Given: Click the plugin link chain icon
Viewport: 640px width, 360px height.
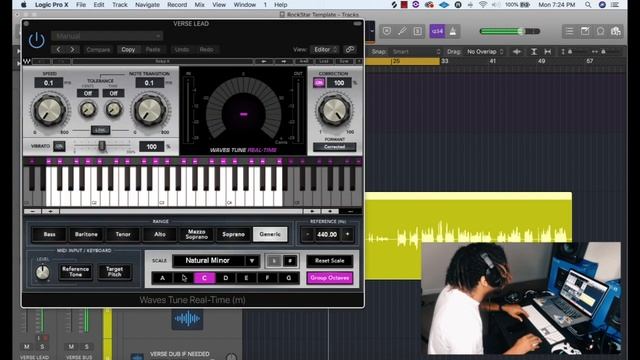Looking at the screenshot, I should (350, 49).
